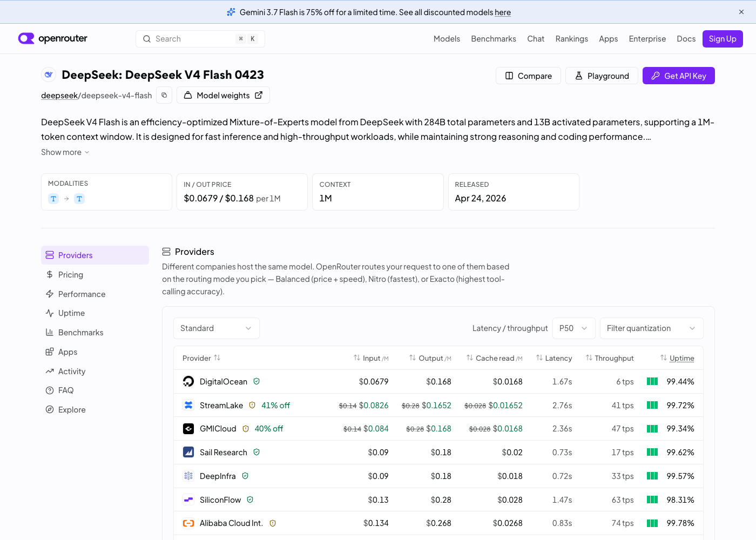Click StreamLake's yellow shield icon
This screenshot has height=540, width=756.
tap(252, 405)
